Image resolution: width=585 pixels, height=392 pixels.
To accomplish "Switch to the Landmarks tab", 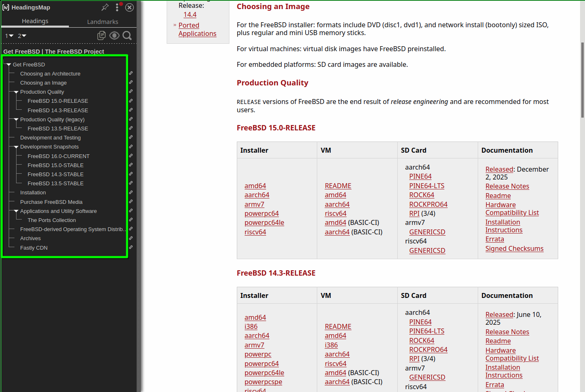I will [x=102, y=21].
